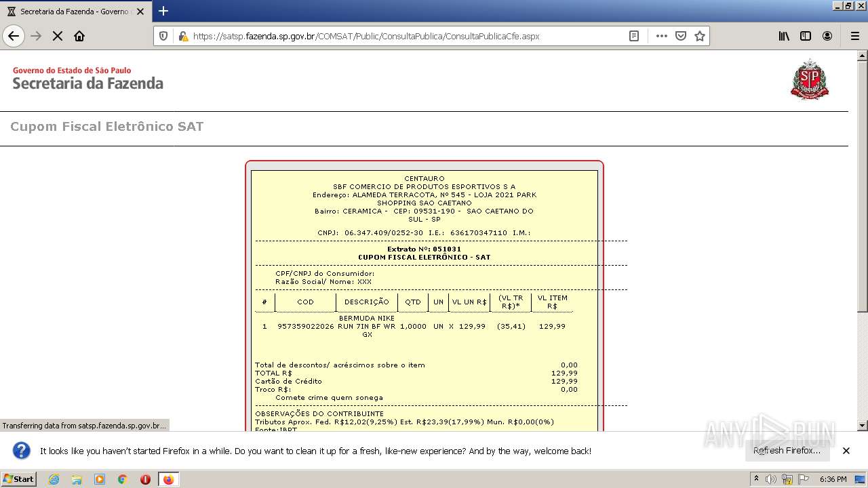This screenshot has height=488, width=868.
Task: Click the São Paulo coat of arms emblem
Action: pyautogui.click(x=810, y=79)
